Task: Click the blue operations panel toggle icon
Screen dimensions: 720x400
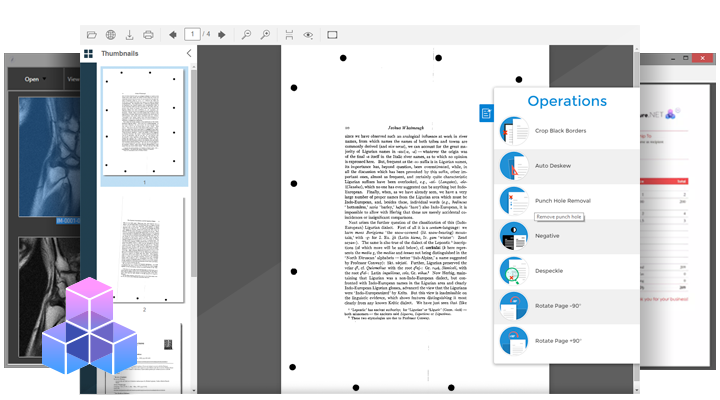Action: [486, 113]
